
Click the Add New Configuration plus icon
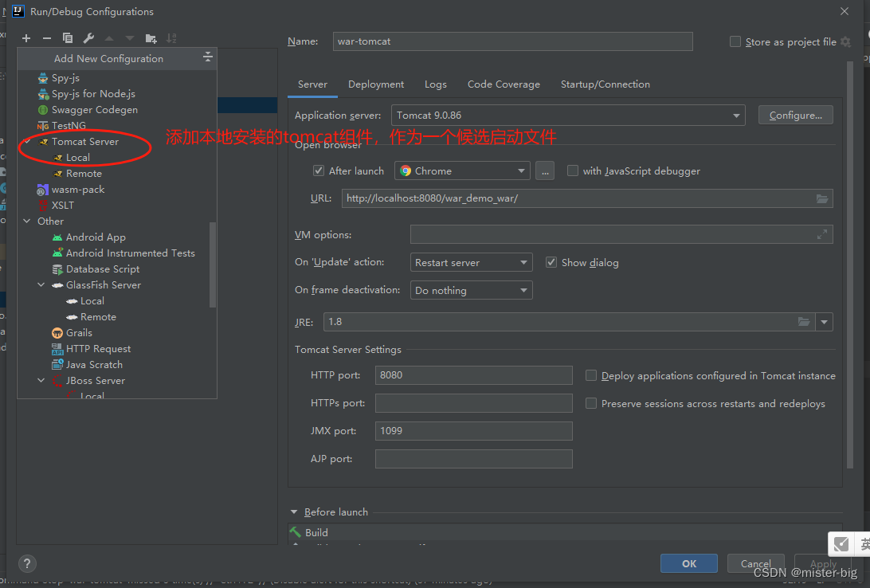pos(26,37)
